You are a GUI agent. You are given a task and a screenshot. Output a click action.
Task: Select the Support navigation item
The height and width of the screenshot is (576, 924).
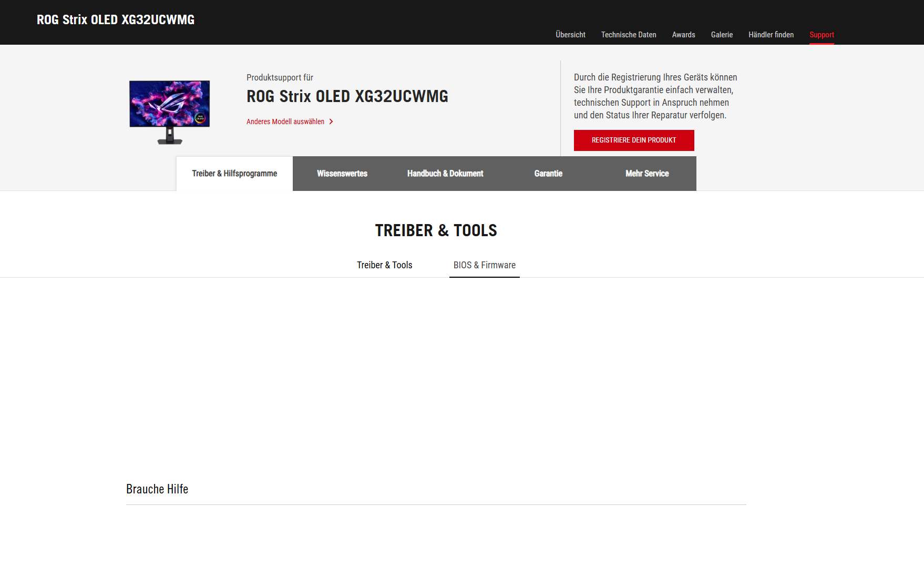(822, 35)
